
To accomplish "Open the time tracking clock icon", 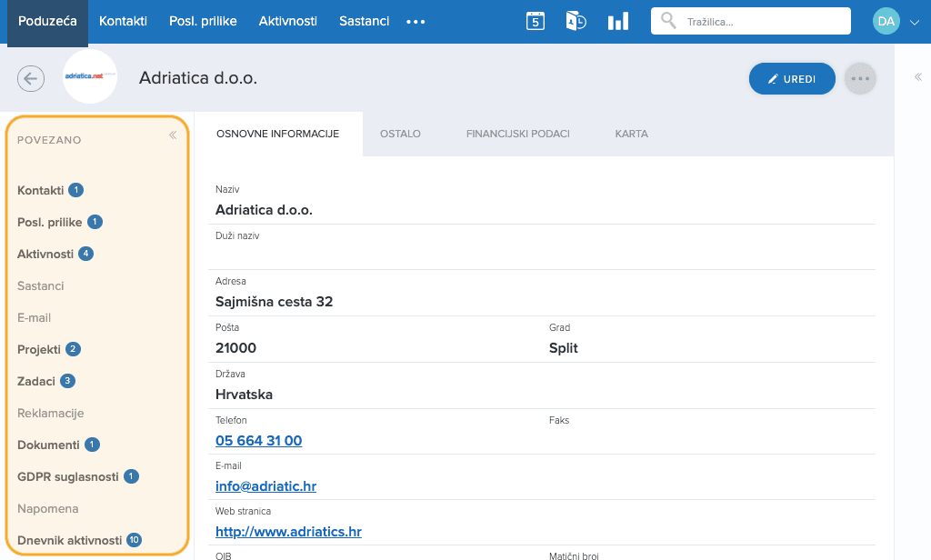I will [x=576, y=22].
